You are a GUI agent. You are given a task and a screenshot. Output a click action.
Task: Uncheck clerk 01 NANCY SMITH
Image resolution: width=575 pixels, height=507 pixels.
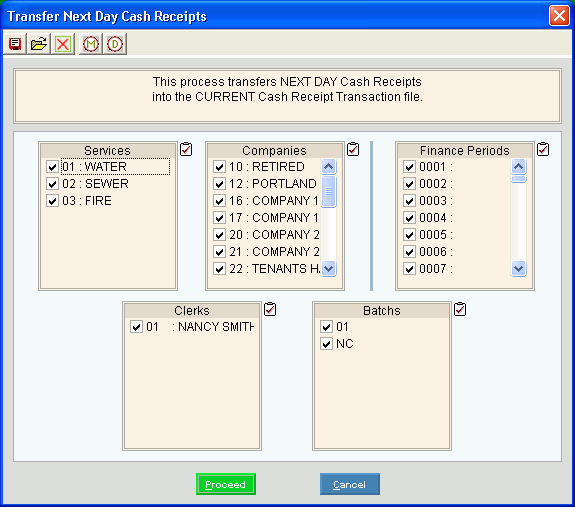pyautogui.click(x=136, y=327)
